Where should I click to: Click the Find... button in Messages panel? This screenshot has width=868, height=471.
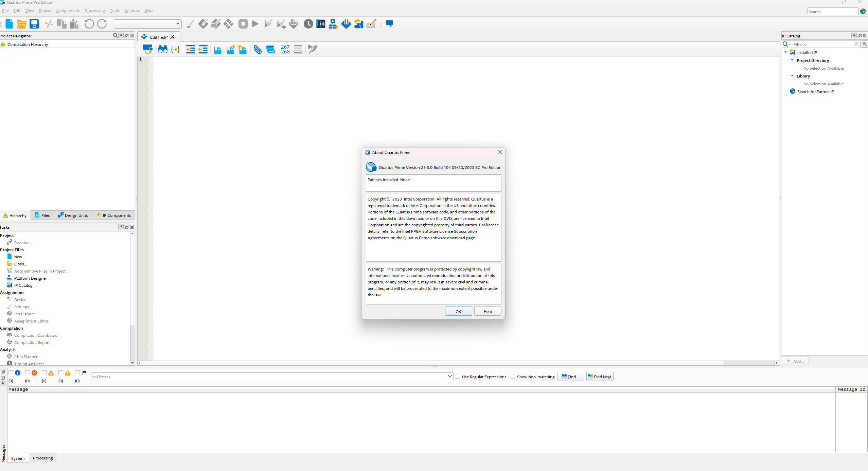point(570,377)
